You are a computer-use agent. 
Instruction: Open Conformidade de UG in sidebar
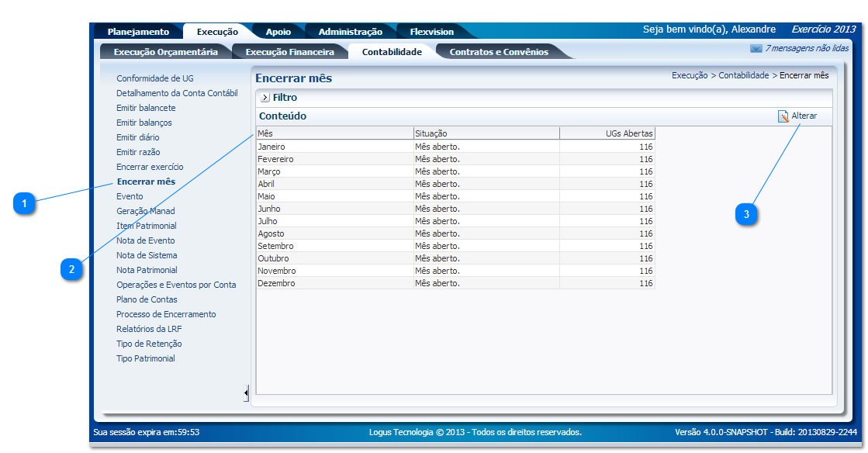click(155, 78)
